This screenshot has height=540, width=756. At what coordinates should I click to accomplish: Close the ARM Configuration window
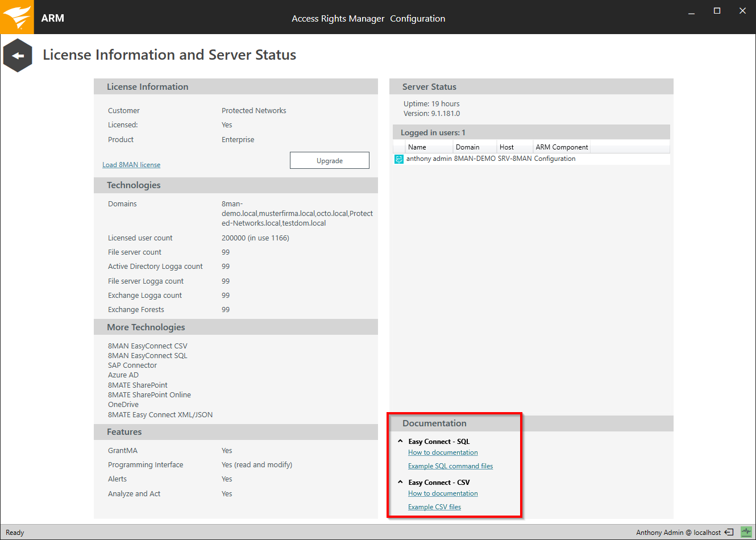742,11
